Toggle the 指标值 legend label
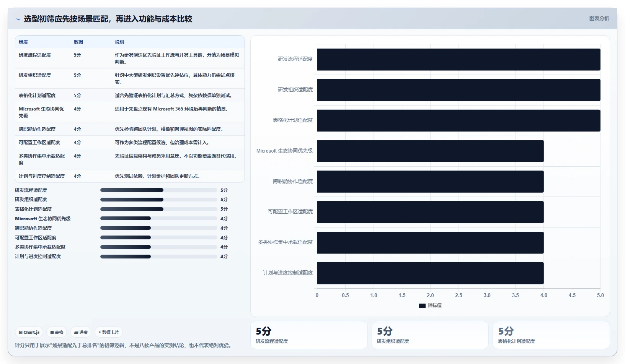Viewport: 625px width, 364px height. click(435, 305)
